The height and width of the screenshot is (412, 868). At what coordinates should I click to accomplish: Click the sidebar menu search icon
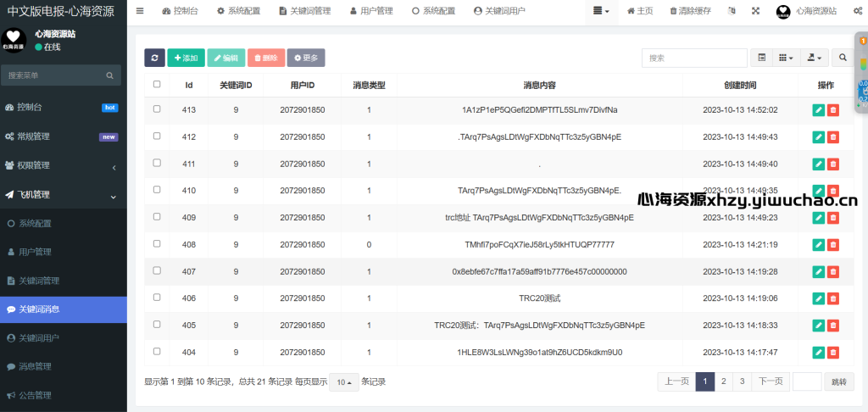[x=109, y=75]
